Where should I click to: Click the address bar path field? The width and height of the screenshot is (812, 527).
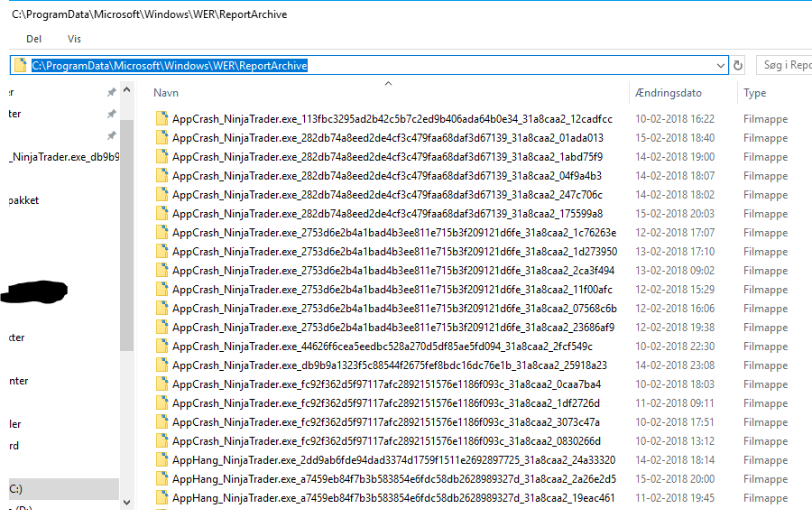tap(369, 65)
